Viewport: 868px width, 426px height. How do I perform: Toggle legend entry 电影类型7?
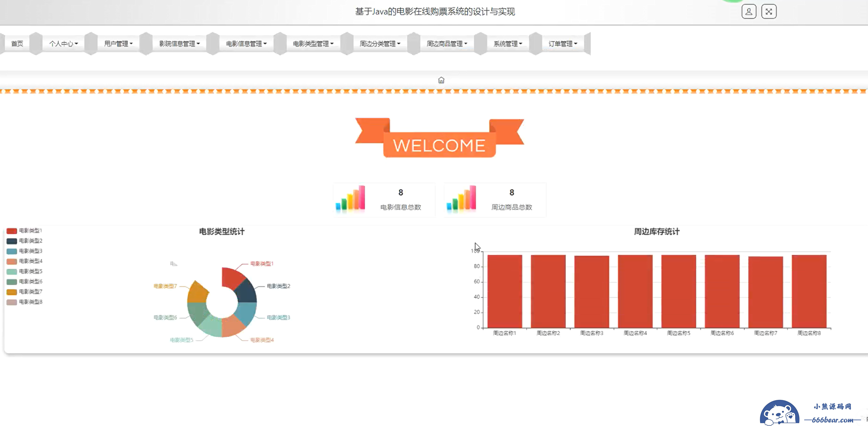pyautogui.click(x=24, y=291)
